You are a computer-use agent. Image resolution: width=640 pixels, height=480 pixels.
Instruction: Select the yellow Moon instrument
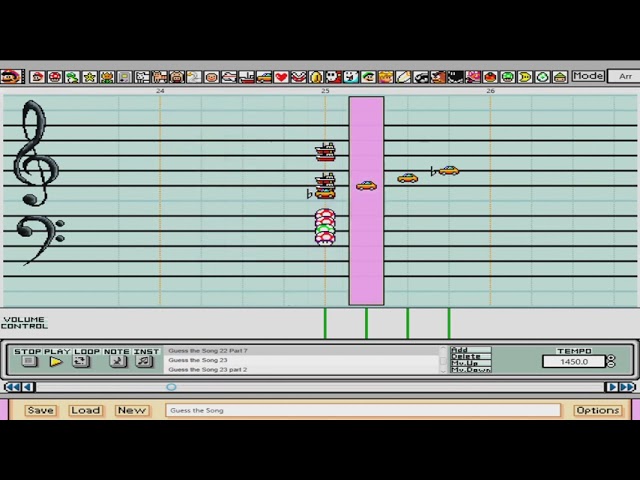pyautogui.click(x=525, y=77)
